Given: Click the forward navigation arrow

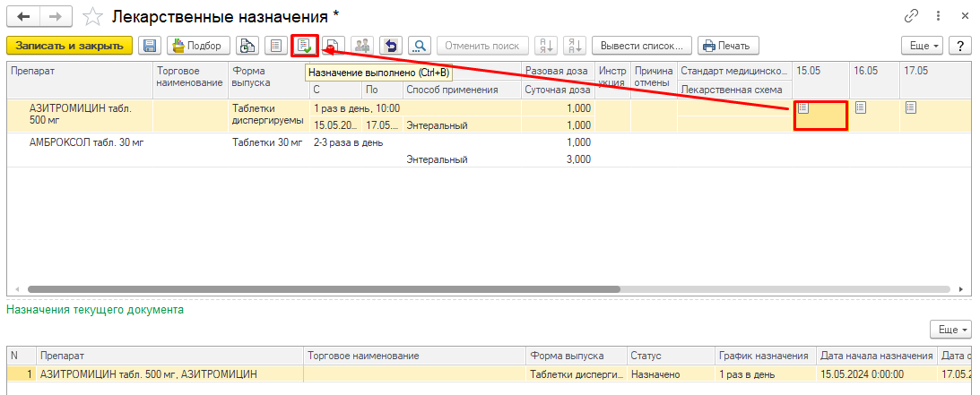Looking at the screenshot, I should pyautogui.click(x=55, y=16).
